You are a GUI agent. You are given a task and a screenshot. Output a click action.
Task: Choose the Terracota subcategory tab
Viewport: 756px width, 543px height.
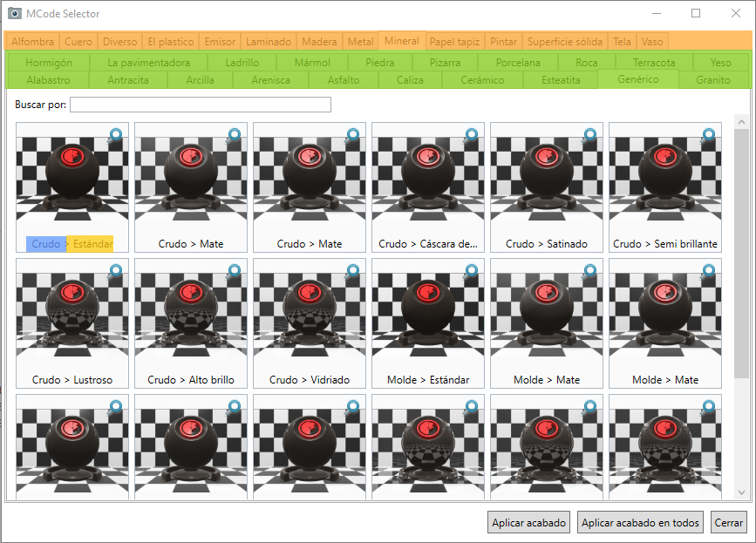tap(654, 63)
